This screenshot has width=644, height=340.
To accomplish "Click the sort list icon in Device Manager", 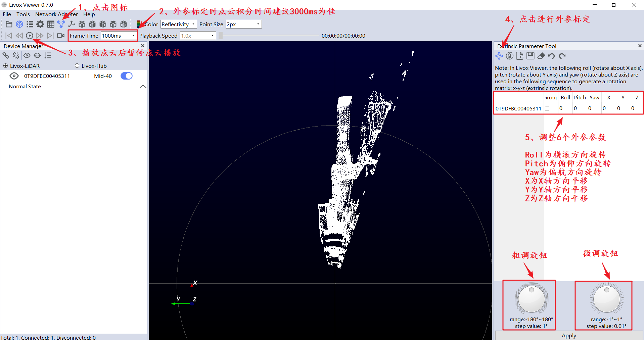I will tap(48, 55).
